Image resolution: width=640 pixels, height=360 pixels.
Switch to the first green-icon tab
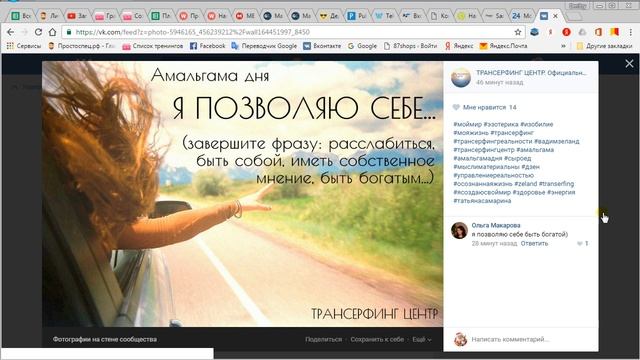point(21,16)
